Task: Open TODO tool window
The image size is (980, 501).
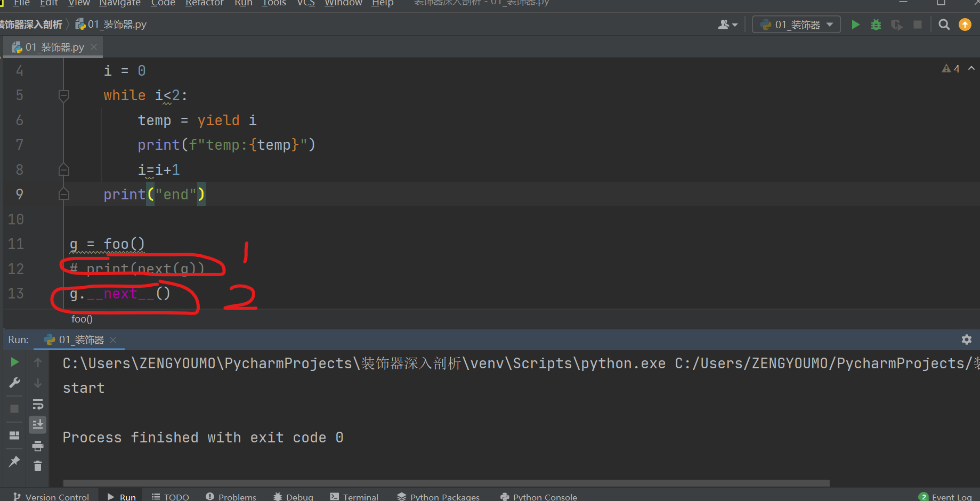Action: 171,497
